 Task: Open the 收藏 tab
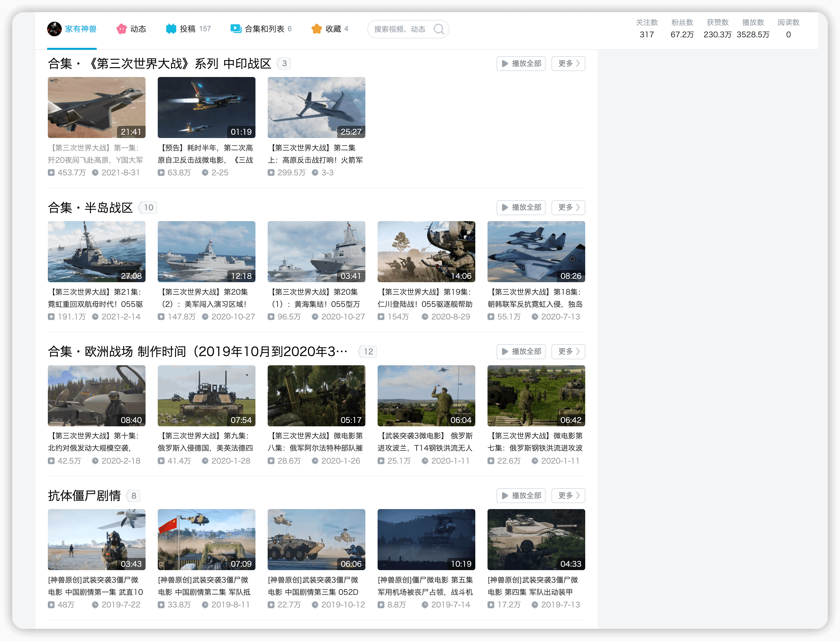pyautogui.click(x=330, y=29)
